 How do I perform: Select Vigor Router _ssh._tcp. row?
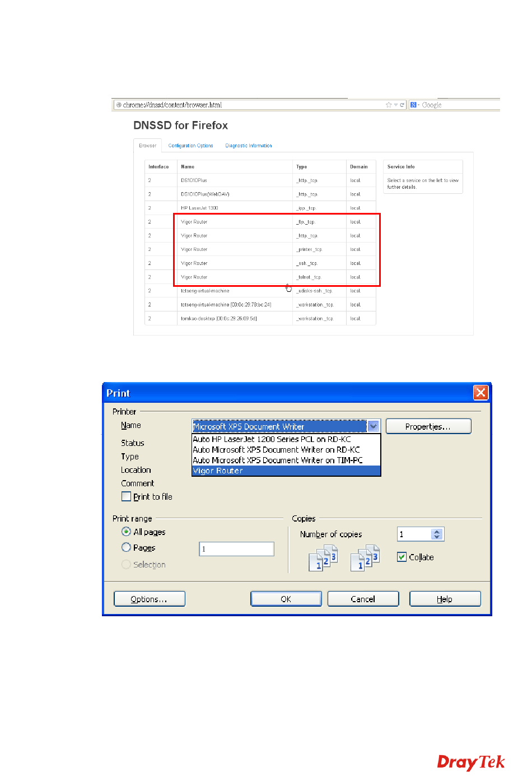(260, 263)
